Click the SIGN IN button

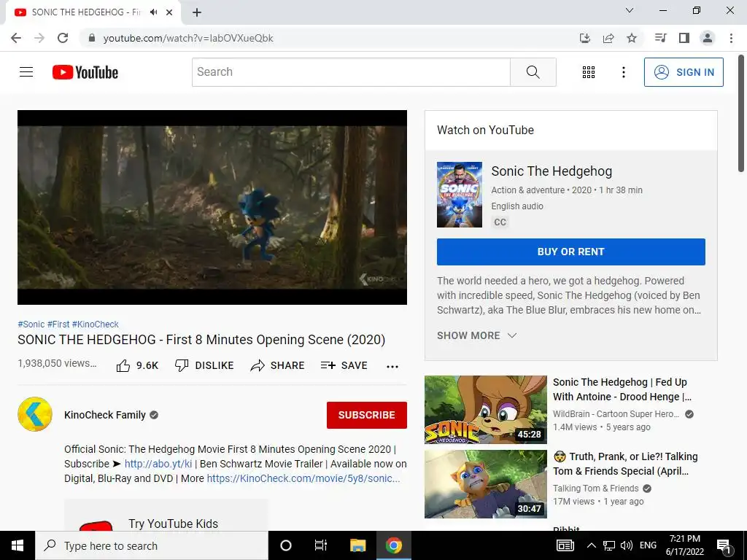coord(684,72)
